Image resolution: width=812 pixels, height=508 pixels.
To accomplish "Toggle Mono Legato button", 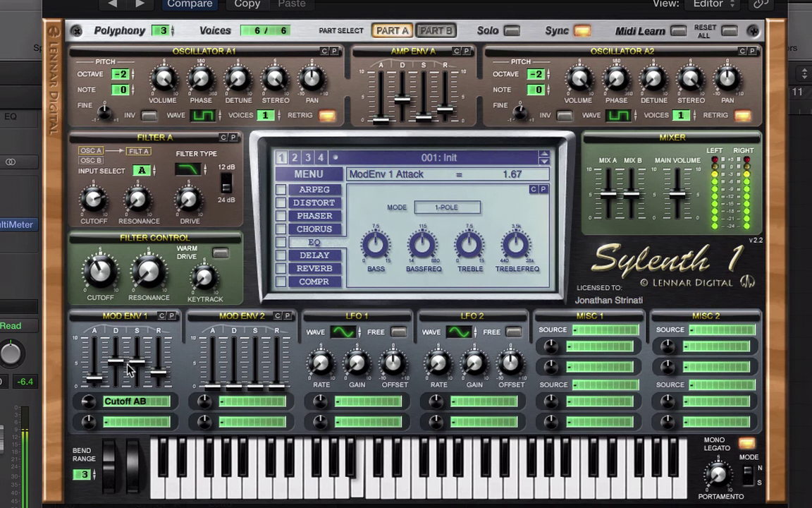I will point(746,443).
